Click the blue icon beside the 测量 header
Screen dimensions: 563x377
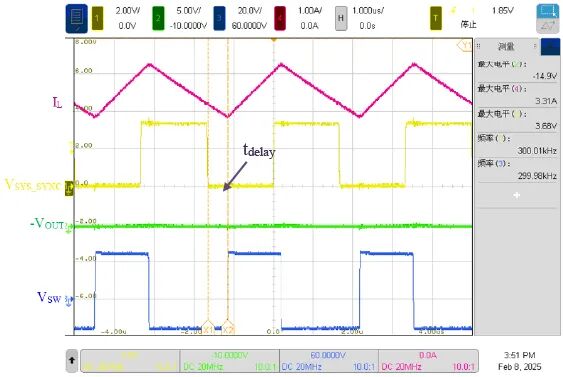coord(550,47)
